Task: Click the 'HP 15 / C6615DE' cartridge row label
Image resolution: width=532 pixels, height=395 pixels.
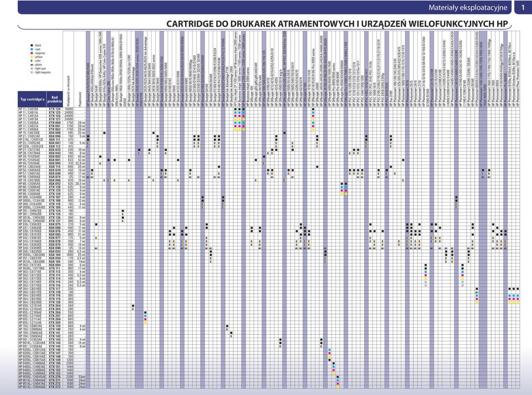Action: pyautogui.click(x=29, y=133)
